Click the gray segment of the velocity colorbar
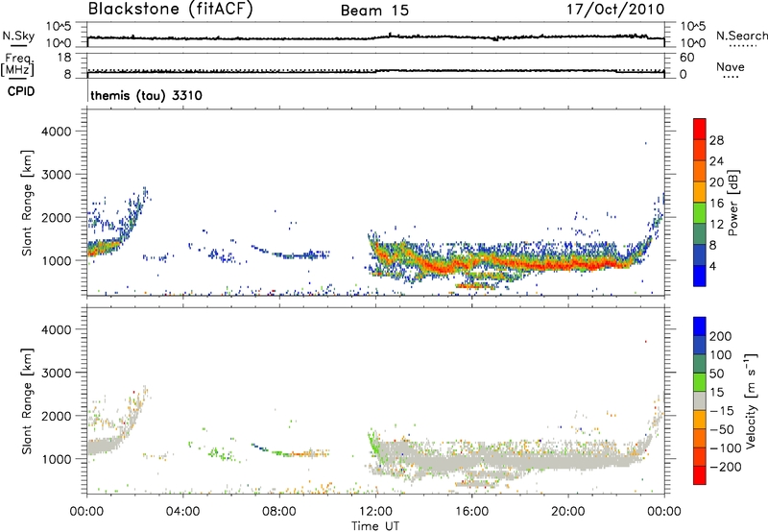Screen dimensions: 768x532 pos(700,400)
